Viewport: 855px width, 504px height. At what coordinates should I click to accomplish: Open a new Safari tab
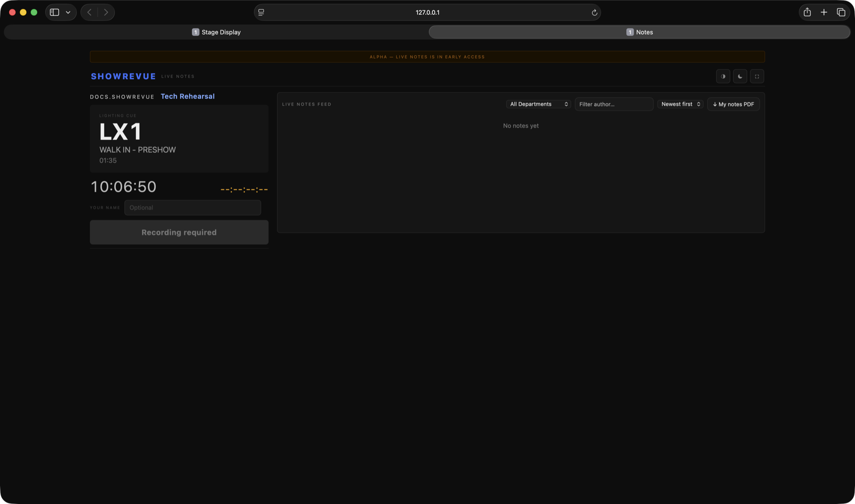pyautogui.click(x=824, y=12)
